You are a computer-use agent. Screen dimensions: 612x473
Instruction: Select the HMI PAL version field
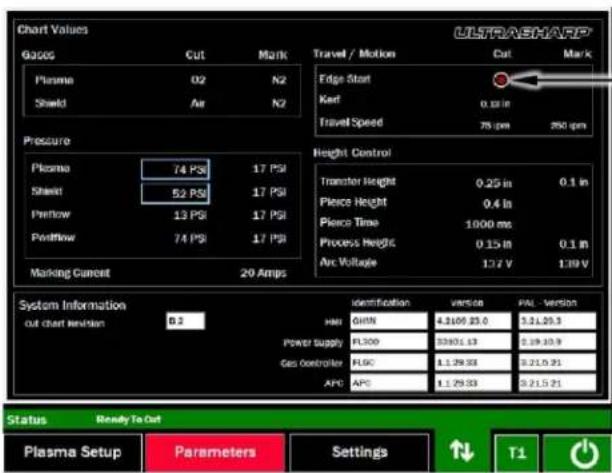[x=557, y=321]
